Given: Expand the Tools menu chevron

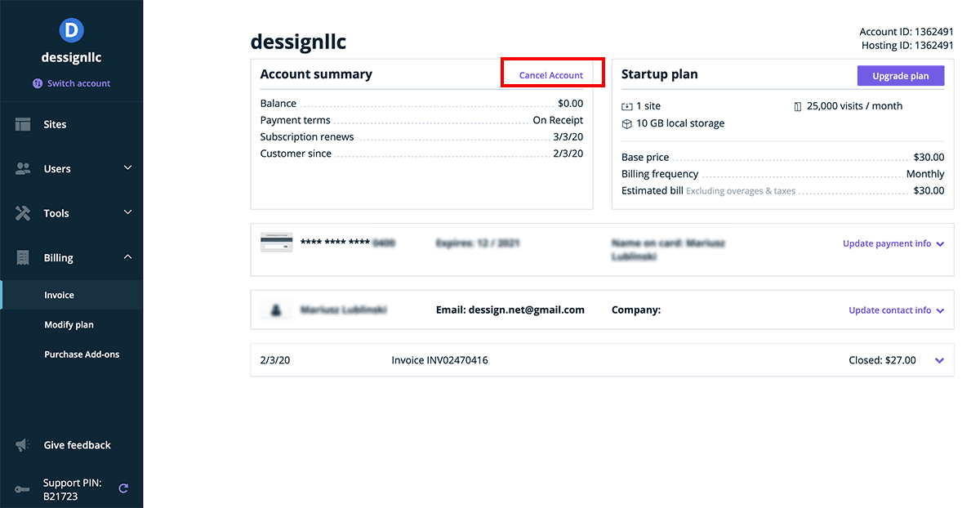Looking at the screenshot, I should click(x=127, y=212).
